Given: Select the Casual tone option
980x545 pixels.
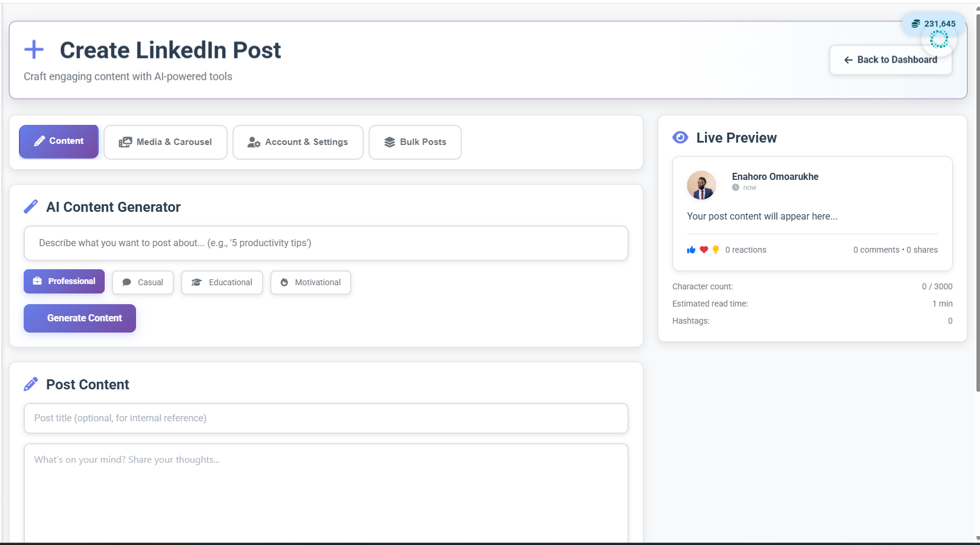Looking at the screenshot, I should (x=142, y=282).
